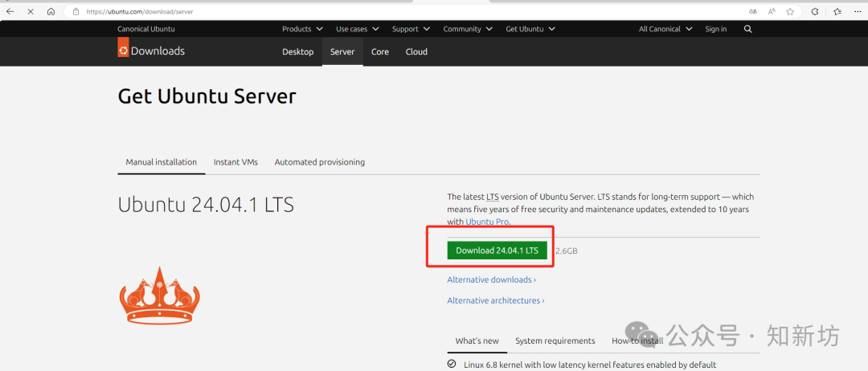This screenshot has height=371, width=868.
Task: Open the Use cases dropdown
Action: (x=357, y=29)
